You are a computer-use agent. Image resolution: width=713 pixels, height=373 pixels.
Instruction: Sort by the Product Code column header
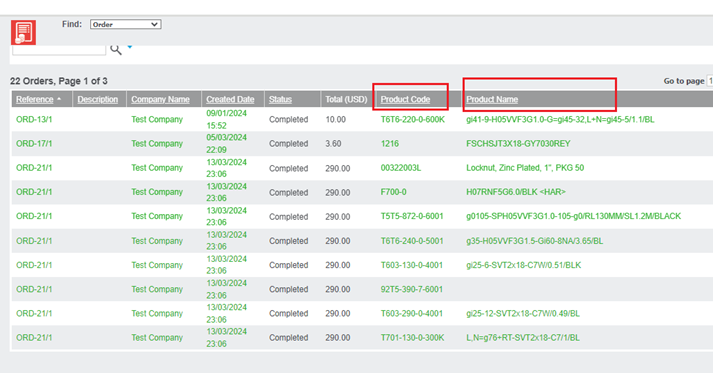(x=405, y=99)
